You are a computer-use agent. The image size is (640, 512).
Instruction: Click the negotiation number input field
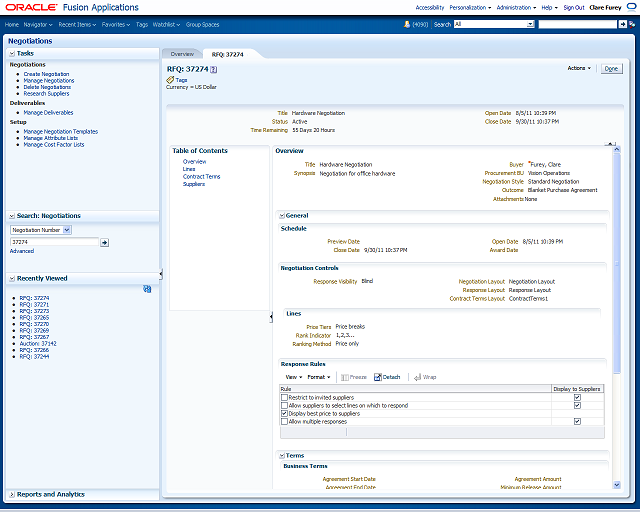54,242
